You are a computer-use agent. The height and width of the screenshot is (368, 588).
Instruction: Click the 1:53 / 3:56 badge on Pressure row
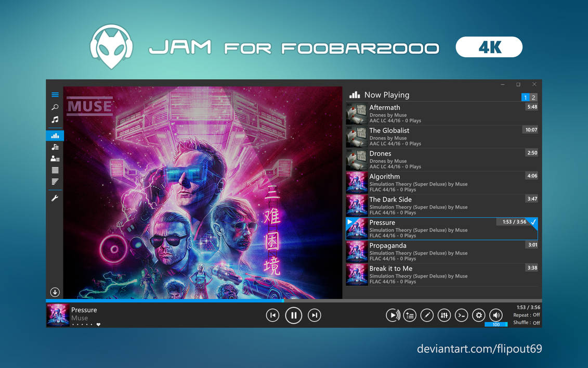pos(515,222)
